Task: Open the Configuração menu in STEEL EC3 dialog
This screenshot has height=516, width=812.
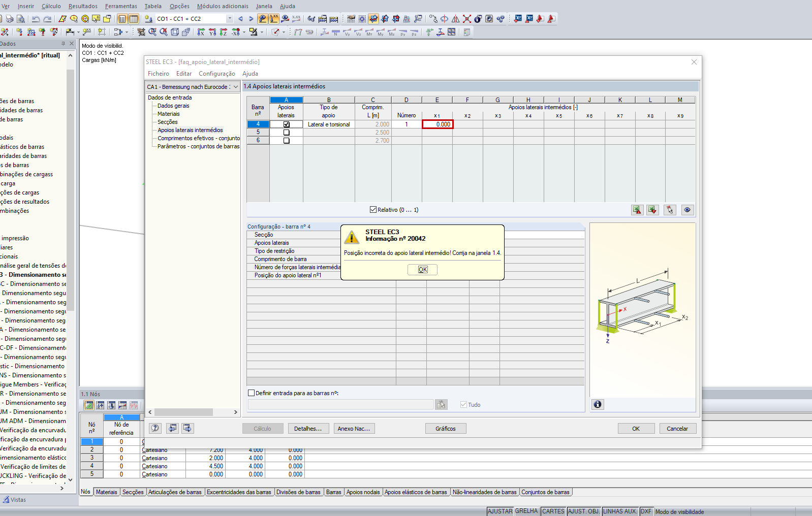Action: click(x=217, y=74)
